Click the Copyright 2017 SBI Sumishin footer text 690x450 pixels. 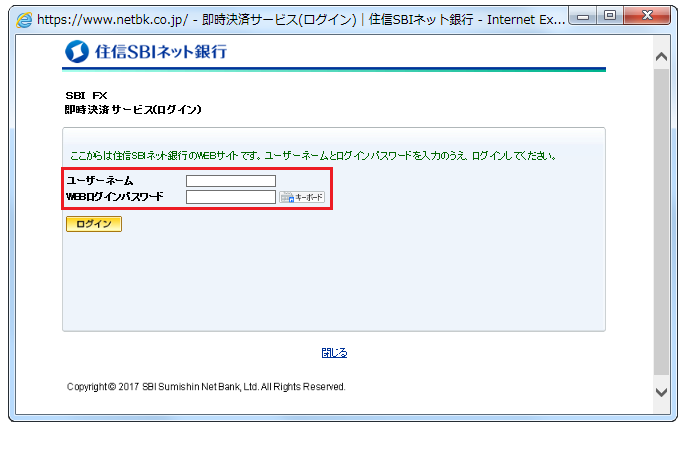tap(206, 387)
